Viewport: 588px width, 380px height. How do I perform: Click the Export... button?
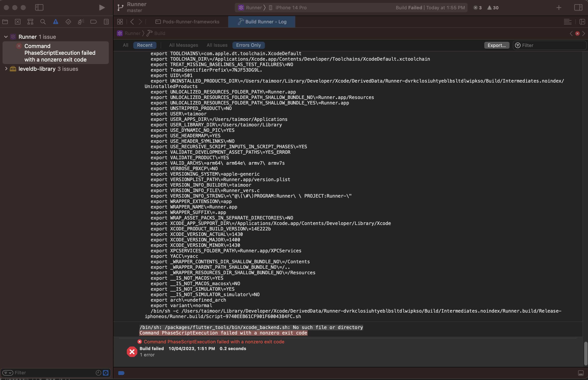point(497,45)
